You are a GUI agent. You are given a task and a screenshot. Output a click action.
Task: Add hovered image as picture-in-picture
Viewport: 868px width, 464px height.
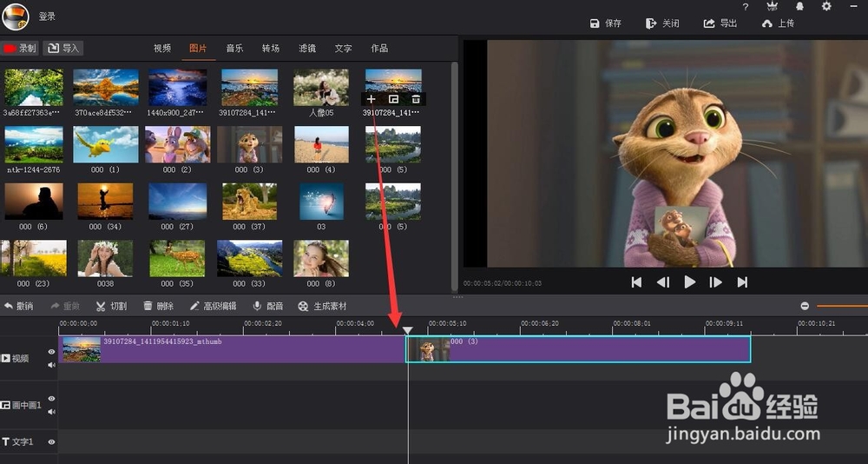point(393,99)
